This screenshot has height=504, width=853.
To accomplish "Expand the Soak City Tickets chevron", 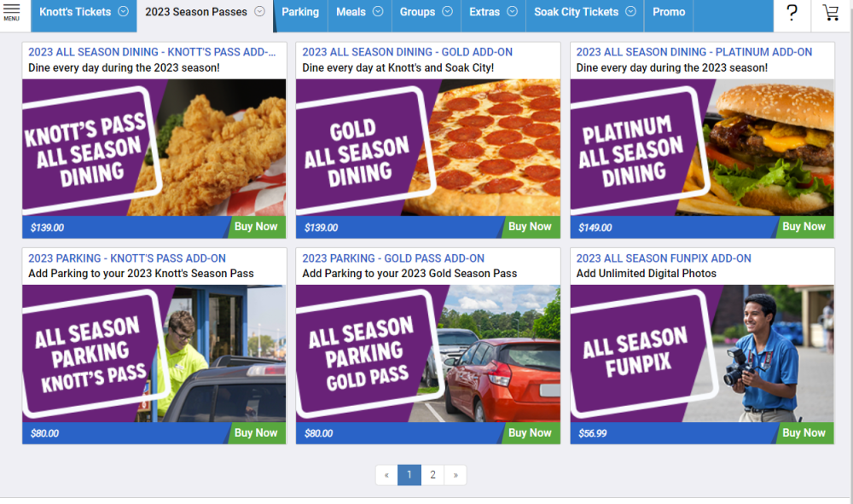I will 630,11.
